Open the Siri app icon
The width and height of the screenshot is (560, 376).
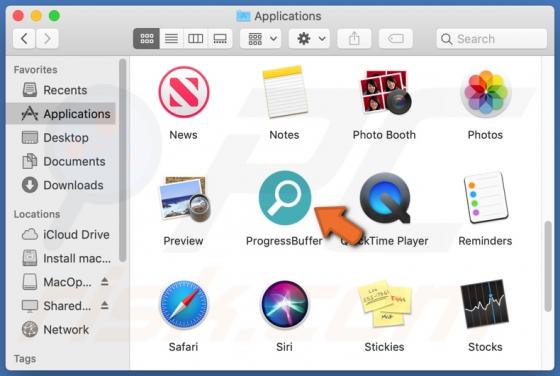point(285,305)
